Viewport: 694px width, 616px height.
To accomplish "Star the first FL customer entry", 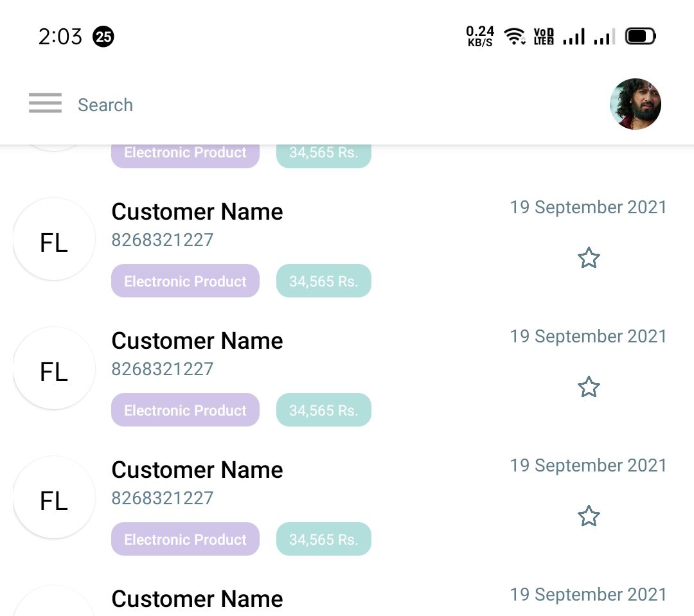I will pos(589,258).
